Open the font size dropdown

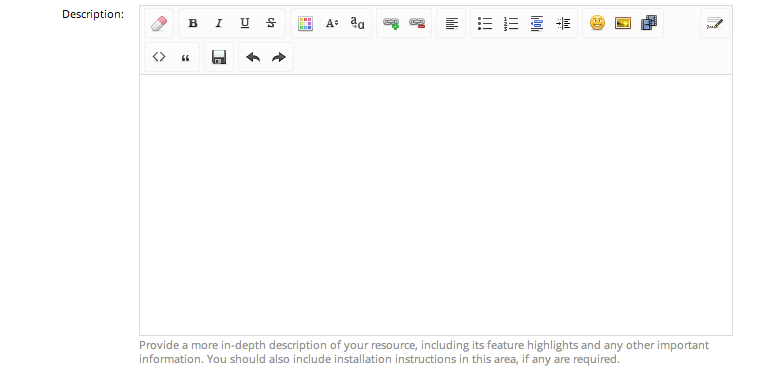click(x=332, y=23)
